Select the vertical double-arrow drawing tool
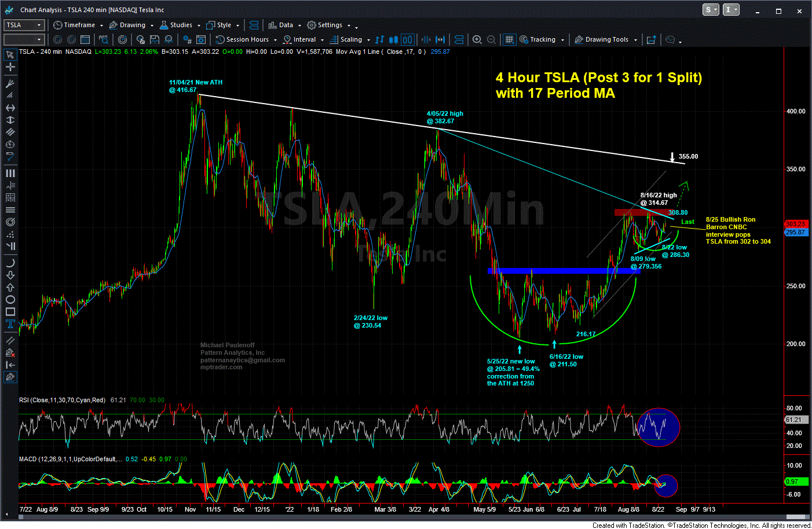The image size is (812, 529). point(10,120)
